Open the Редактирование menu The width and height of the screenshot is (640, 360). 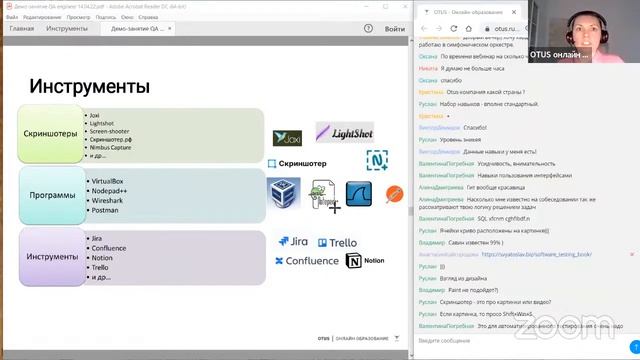coord(42,17)
